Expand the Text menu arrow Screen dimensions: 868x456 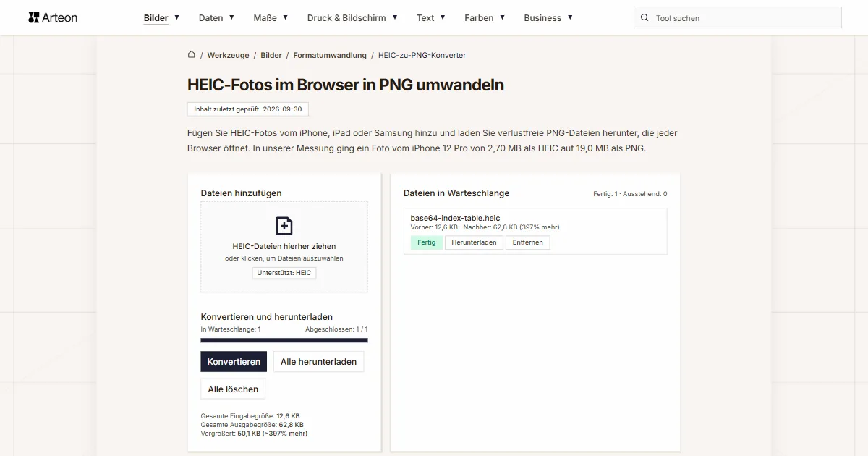pyautogui.click(x=443, y=17)
